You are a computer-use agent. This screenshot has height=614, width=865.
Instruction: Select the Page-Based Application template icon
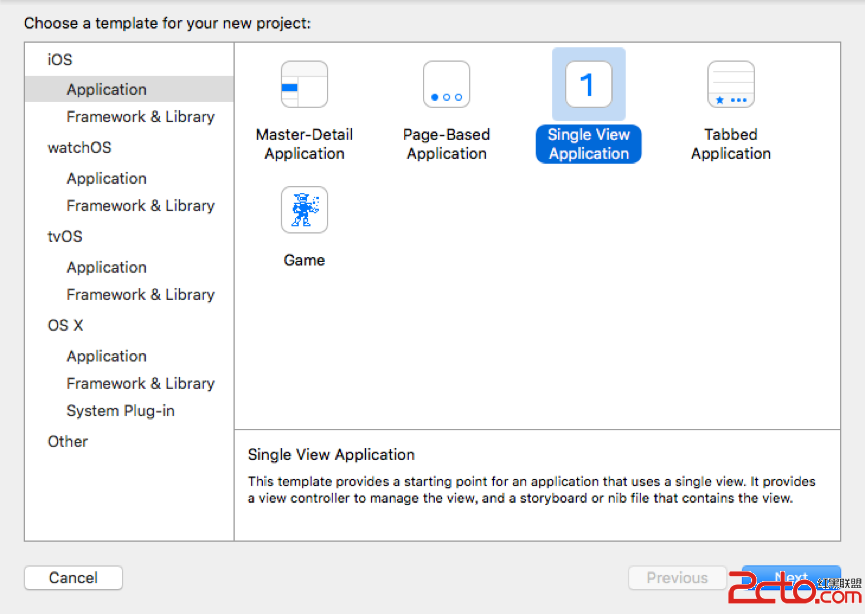(446, 85)
